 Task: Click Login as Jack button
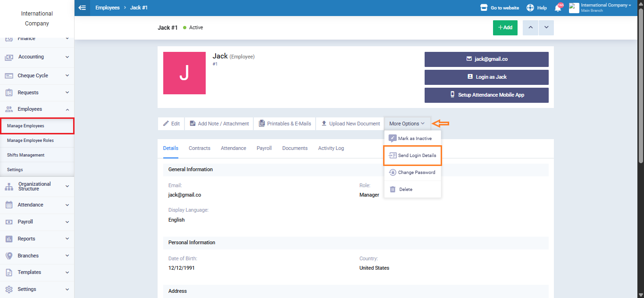[486, 77]
